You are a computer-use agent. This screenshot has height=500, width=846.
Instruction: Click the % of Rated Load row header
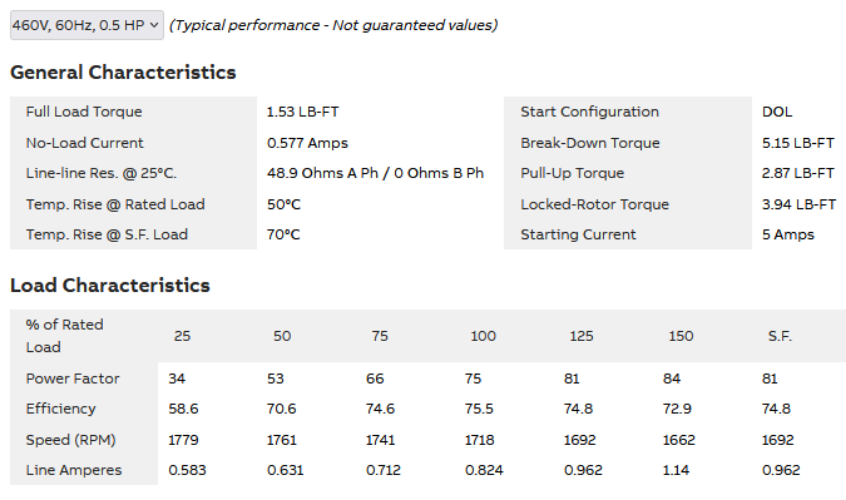[x=64, y=336]
